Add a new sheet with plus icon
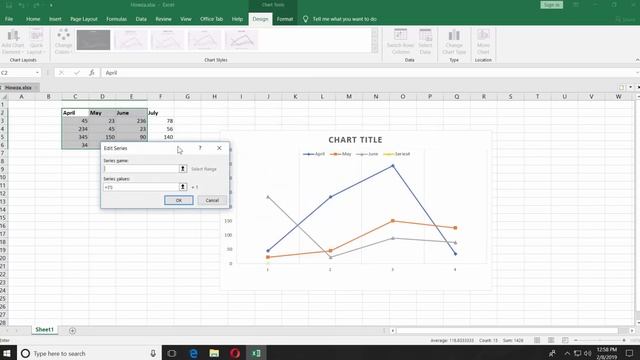640x360 pixels. pos(72,331)
